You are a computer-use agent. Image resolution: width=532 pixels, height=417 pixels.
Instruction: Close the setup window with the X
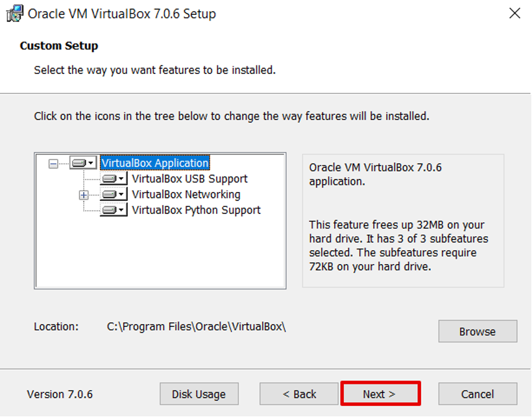[514, 14]
